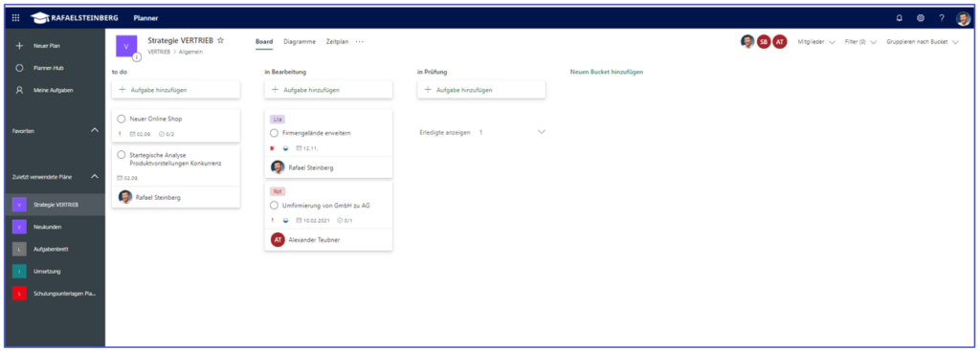Open the plan info icon below V tile

[x=136, y=56]
